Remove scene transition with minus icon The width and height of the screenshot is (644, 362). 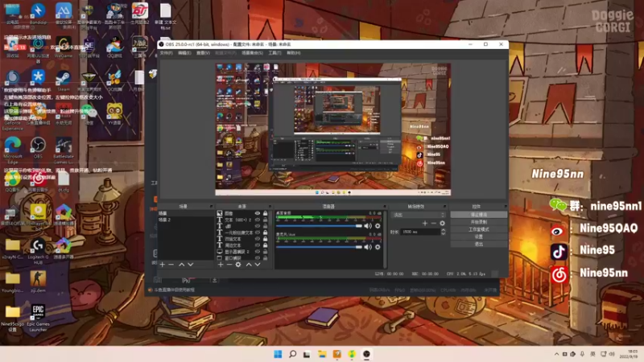tap(434, 224)
